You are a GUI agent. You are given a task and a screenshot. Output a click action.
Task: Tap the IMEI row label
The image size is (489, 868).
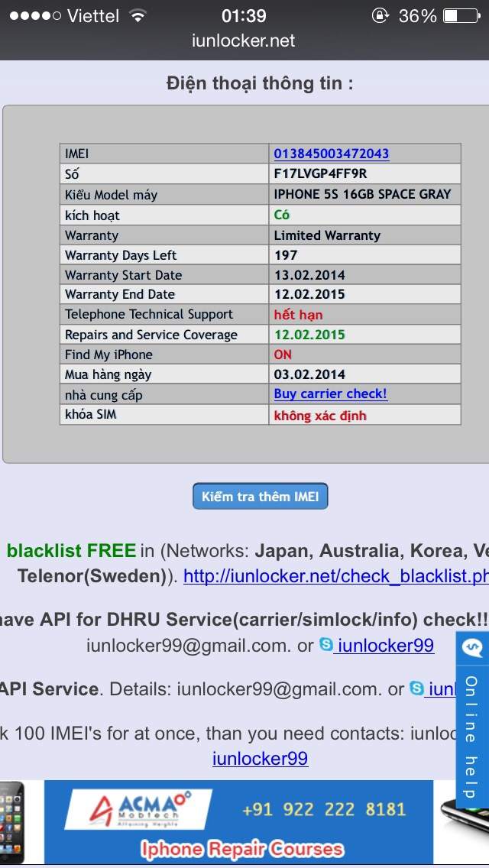[76, 154]
